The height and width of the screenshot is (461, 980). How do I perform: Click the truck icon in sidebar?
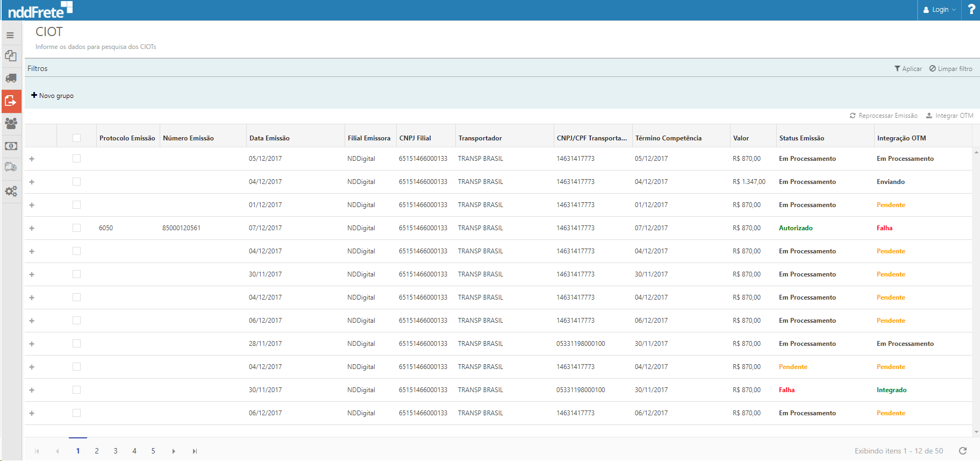[11, 79]
